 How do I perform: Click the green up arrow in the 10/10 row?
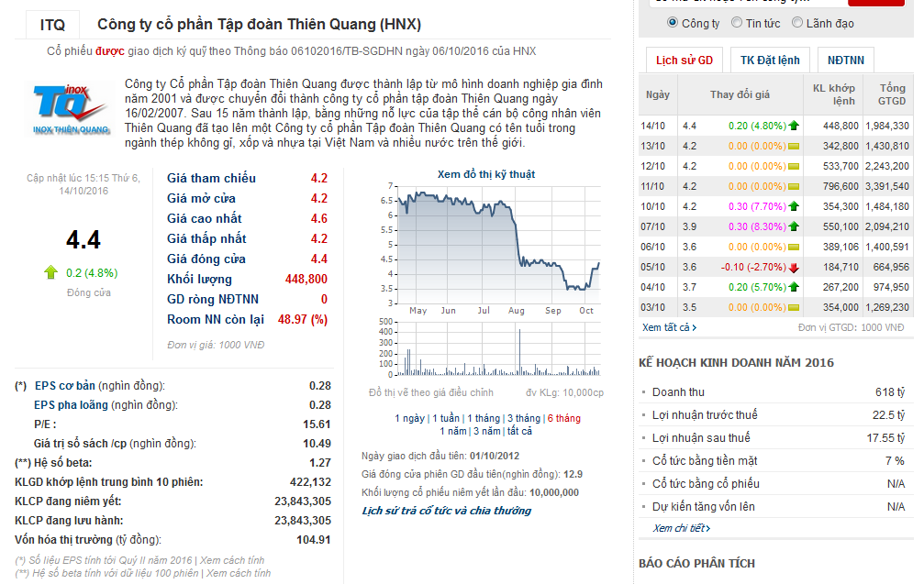tap(794, 206)
